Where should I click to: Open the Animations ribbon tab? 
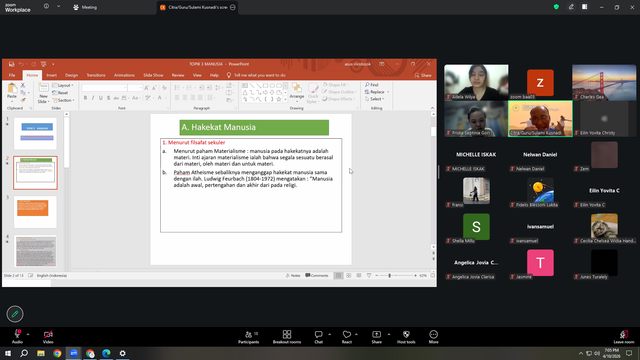[x=124, y=75]
